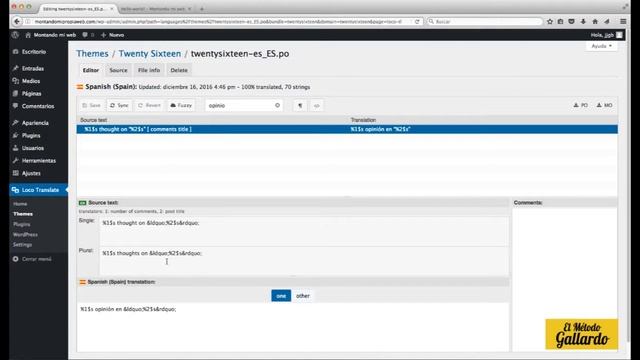Click Twenty Sixteen breadcrumb link
Image resolution: width=640 pixels, height=360 pixels.
pyautogui.click(x=150, y=54)
